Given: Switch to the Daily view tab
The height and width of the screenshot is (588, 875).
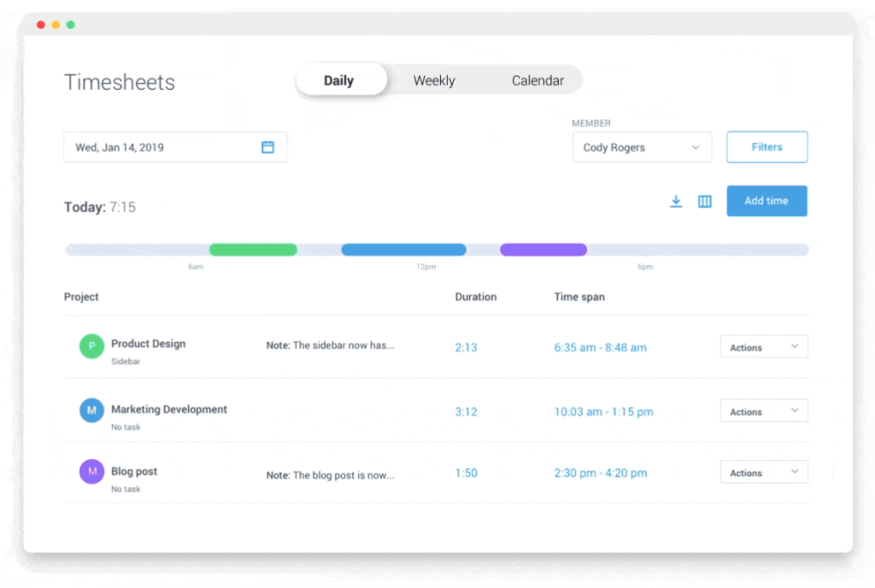Looking at the screenshot, I should pyautogui.click(x=339, y=80).
